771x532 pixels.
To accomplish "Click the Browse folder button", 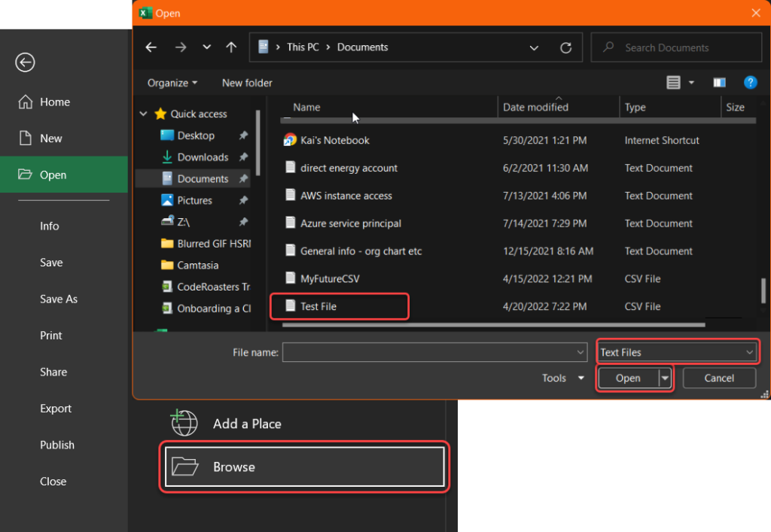I will (304, 467).
